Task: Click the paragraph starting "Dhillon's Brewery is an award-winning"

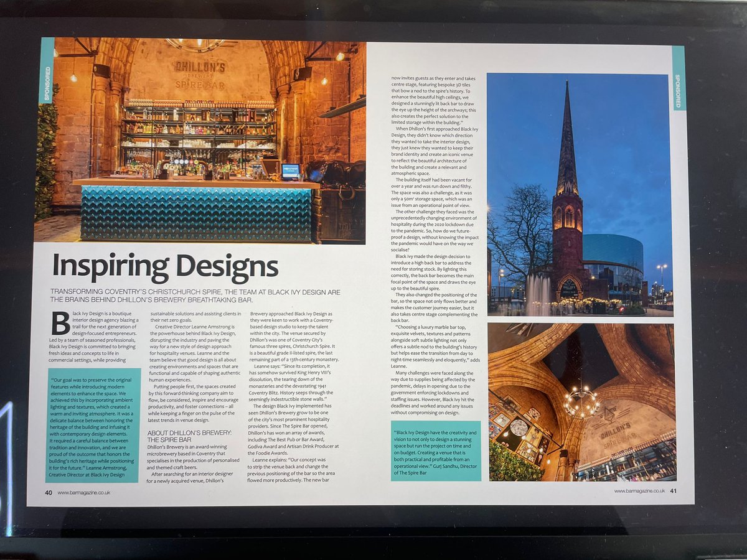Action: point(192,457)
